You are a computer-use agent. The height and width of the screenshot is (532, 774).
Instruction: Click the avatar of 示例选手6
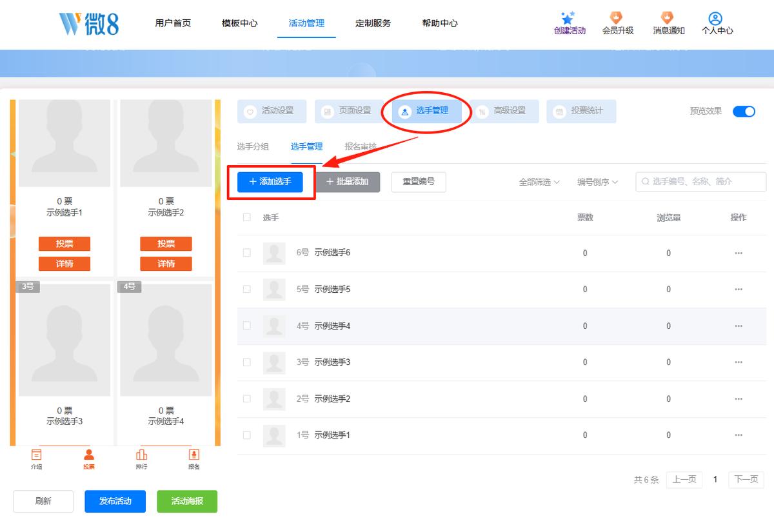tap(274, 253)
